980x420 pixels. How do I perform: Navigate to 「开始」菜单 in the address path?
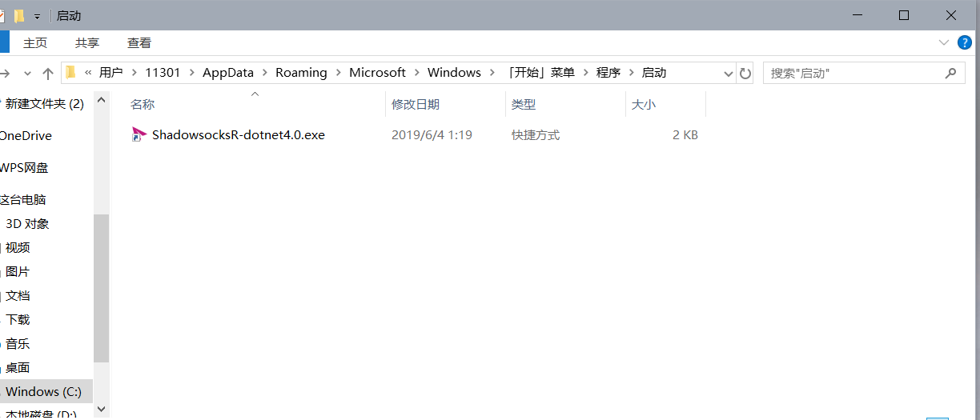(540, 72)
